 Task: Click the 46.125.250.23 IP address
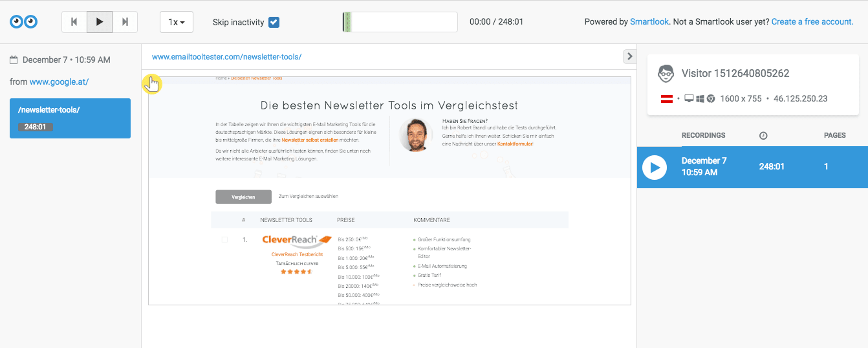click(801, 99)
